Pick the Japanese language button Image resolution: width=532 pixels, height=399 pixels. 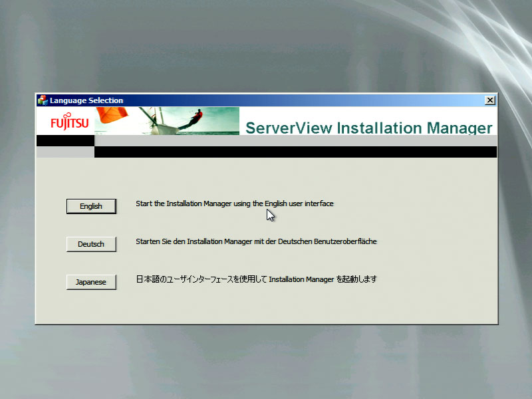[x=91, y=282]
